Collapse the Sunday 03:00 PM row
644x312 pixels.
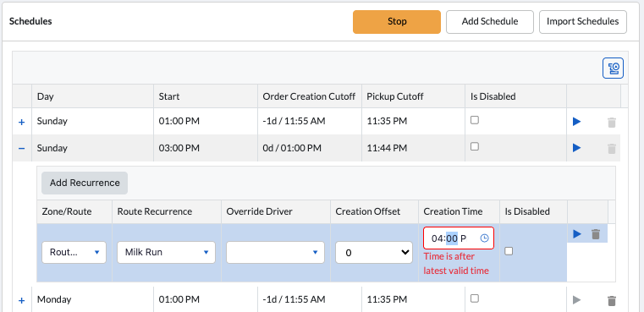pos(22,148)
